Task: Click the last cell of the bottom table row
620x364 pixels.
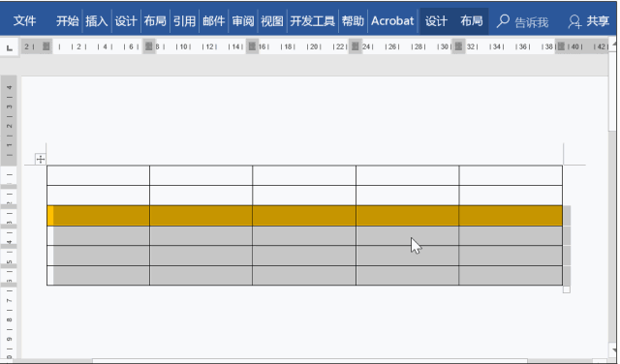Action: tap(511, 276)
